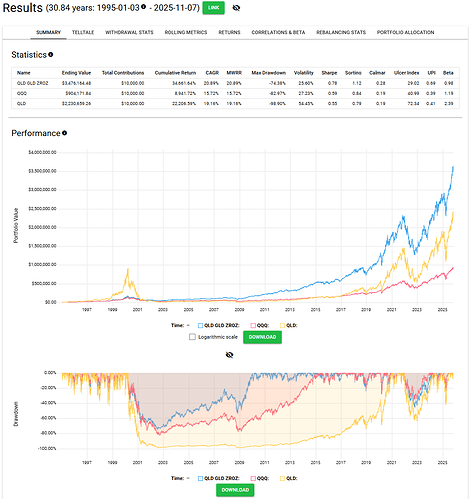Click the info icon next to Statistics heading
Image resolution: width=471 pixels, height=499 pixels.
pos(51,54)
